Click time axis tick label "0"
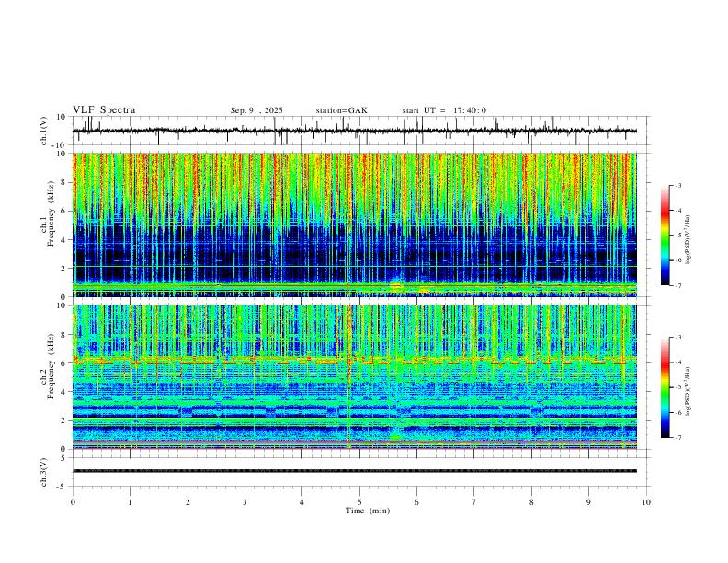Image resolution: width=728 pixels, height=563 pixels. (73, 502)
